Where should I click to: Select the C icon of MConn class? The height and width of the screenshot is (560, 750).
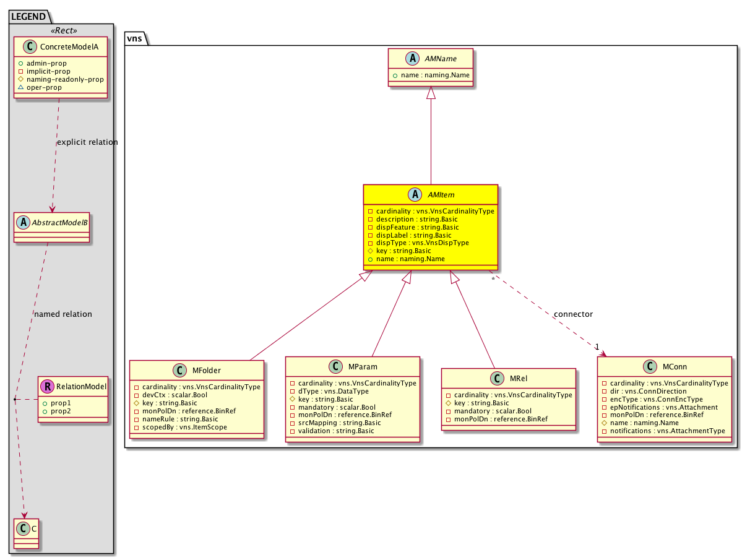tap(648, 367)
